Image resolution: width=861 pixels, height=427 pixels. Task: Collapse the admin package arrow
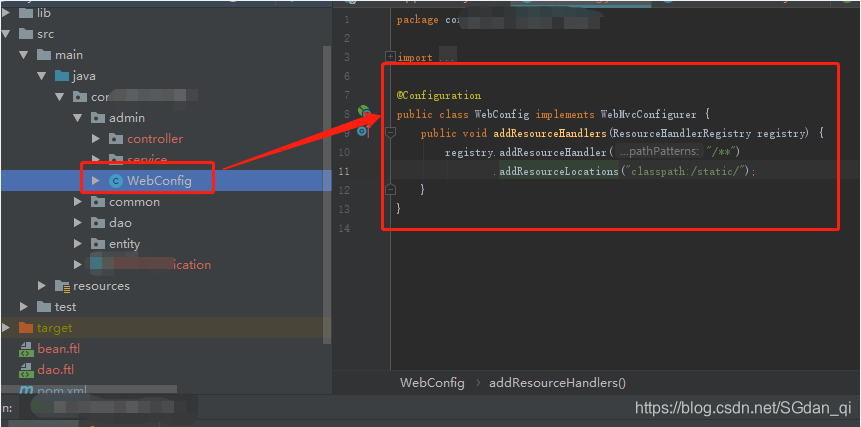77,117
